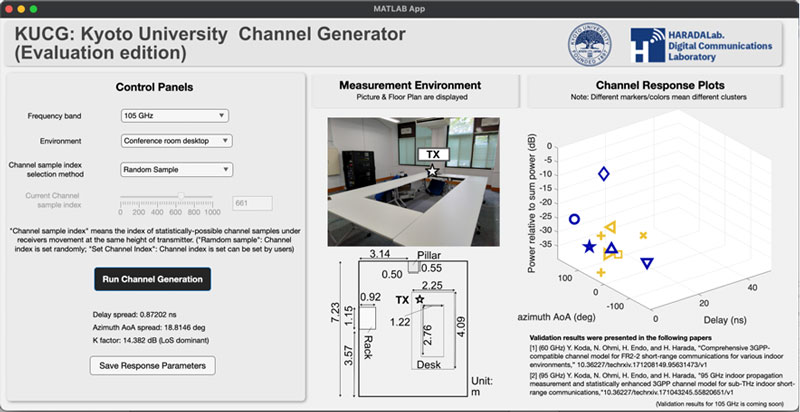The width and height of the screenshot is (800, 412).
Task: Select the blue upward triangle marker
Action: (611, 247)
